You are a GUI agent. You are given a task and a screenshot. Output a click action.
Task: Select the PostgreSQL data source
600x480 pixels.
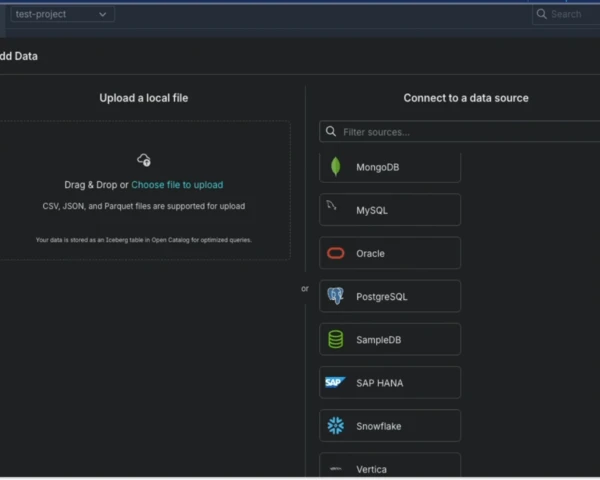(x=390, y=296)
